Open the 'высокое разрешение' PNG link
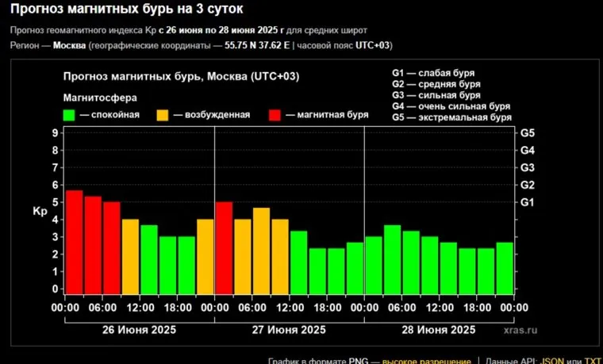Image resolution: width=603 pixels, height=364 pixels. coord(426,360)
